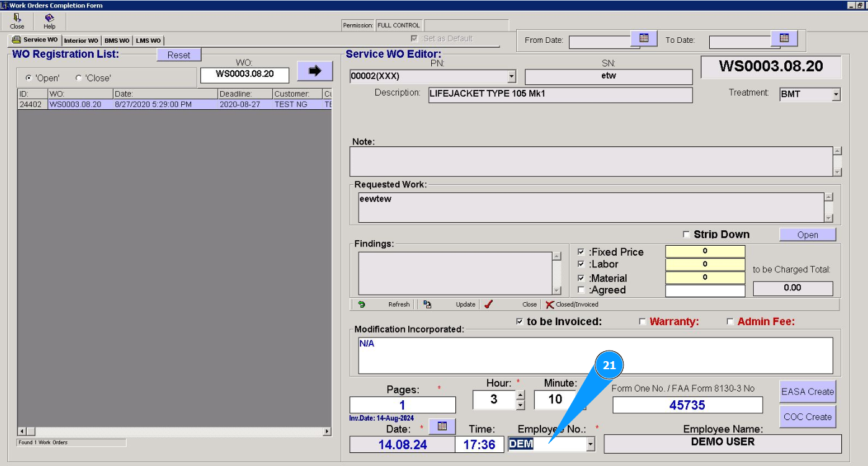
Task: Click the Time field showing 17:36
Action: [479, 444]
